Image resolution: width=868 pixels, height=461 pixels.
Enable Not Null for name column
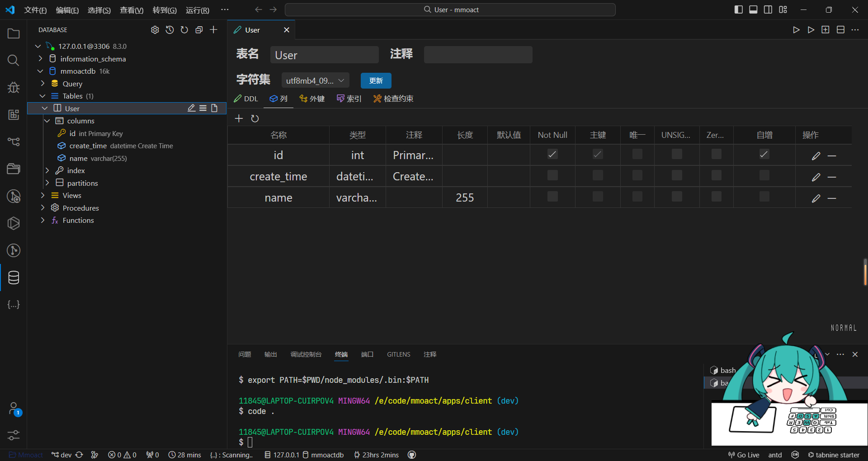pyautogui.click(x=552, y=197)
